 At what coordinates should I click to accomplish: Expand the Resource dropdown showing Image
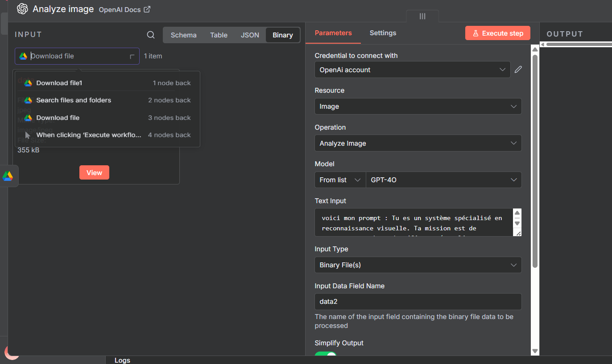coord(418,106)
